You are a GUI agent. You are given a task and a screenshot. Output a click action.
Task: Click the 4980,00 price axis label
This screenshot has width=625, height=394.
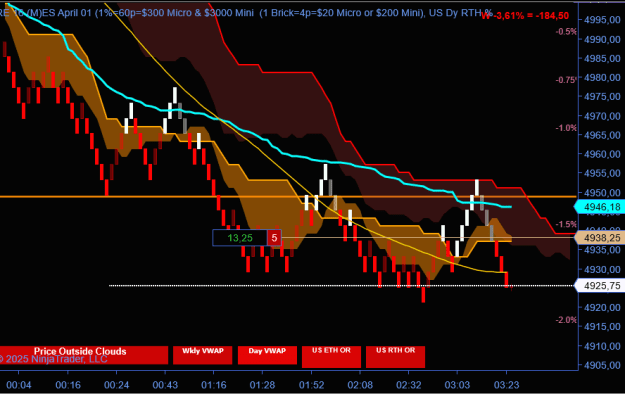coord(602,78)
